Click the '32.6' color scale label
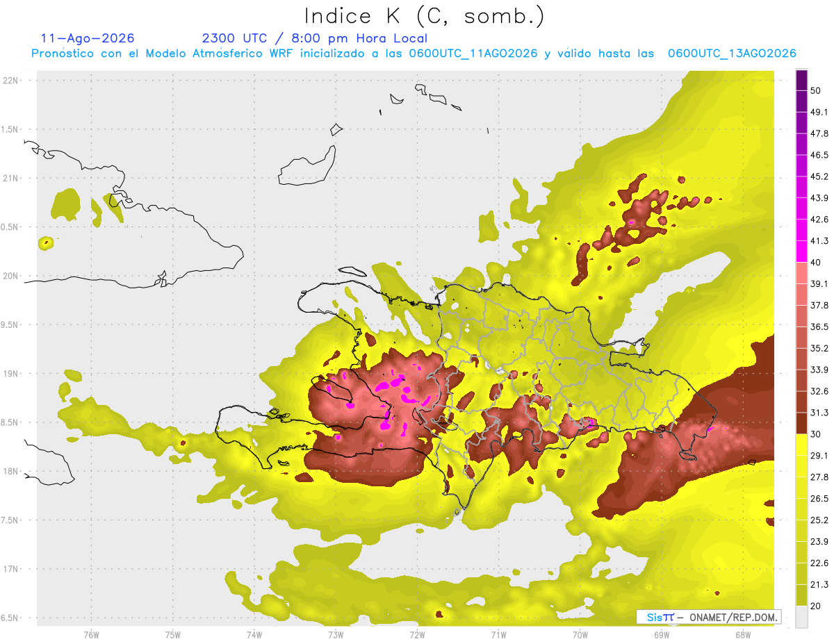The height and width of the screenshot is (644, 834). pyautogui.click(x=819, y=391)
